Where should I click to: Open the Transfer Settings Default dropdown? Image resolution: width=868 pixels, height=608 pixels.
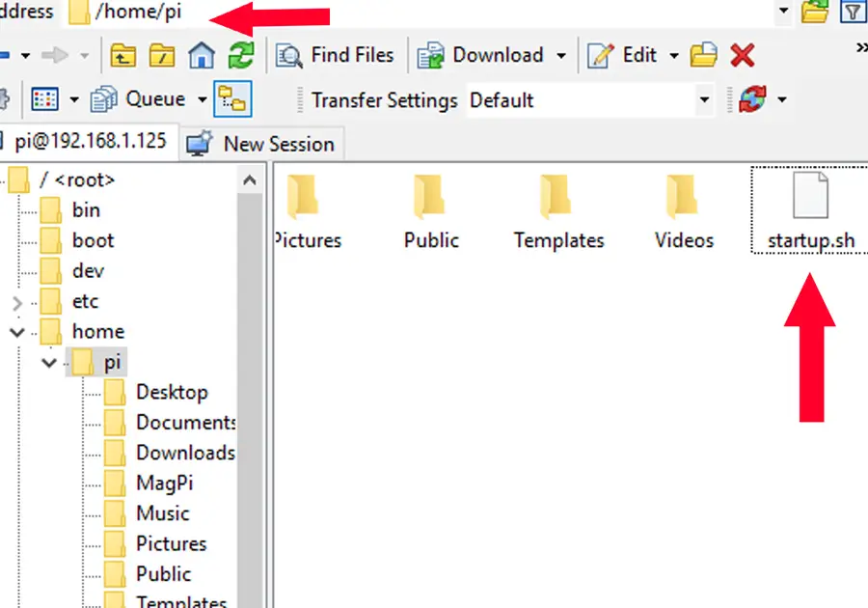coord(704,100)
